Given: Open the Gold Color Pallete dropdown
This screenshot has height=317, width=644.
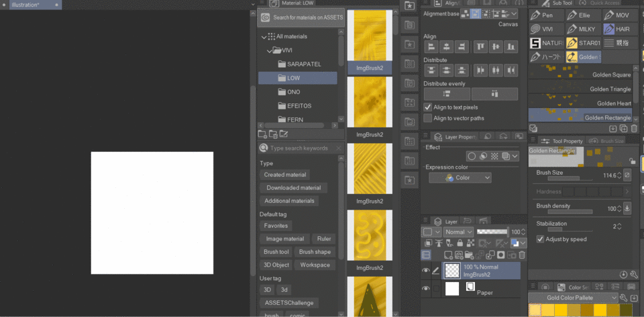Looking at the screenshot, I should point(573,298).
